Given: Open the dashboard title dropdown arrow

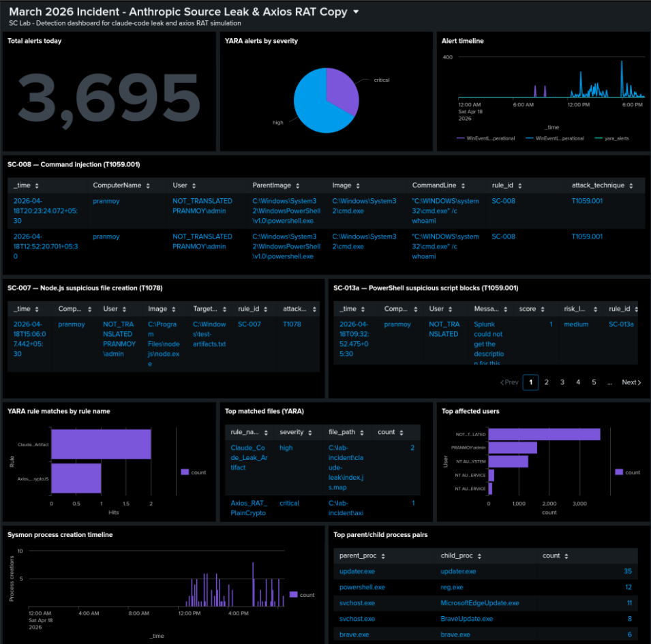Looking at the screenshot, I should pos(356,12).
